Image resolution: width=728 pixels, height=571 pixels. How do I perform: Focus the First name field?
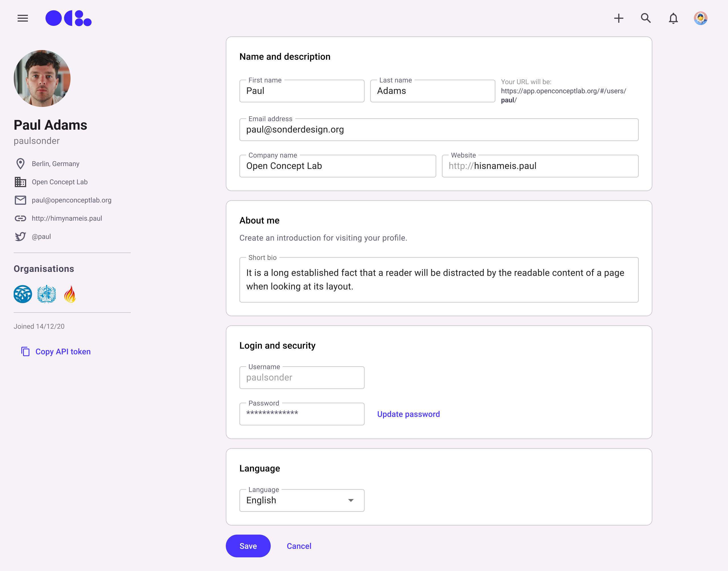(301, 91)
